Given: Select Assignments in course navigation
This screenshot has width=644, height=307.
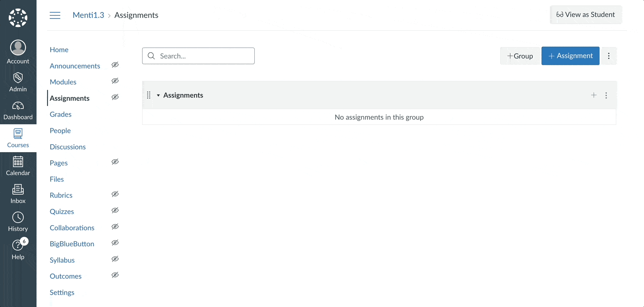Looking at the screenshot, I should (70, 98).
